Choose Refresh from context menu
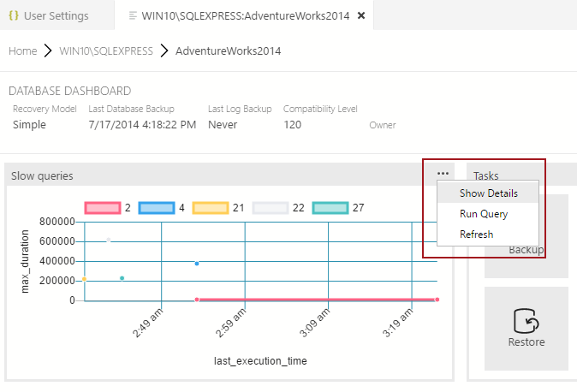 (488, 235)
